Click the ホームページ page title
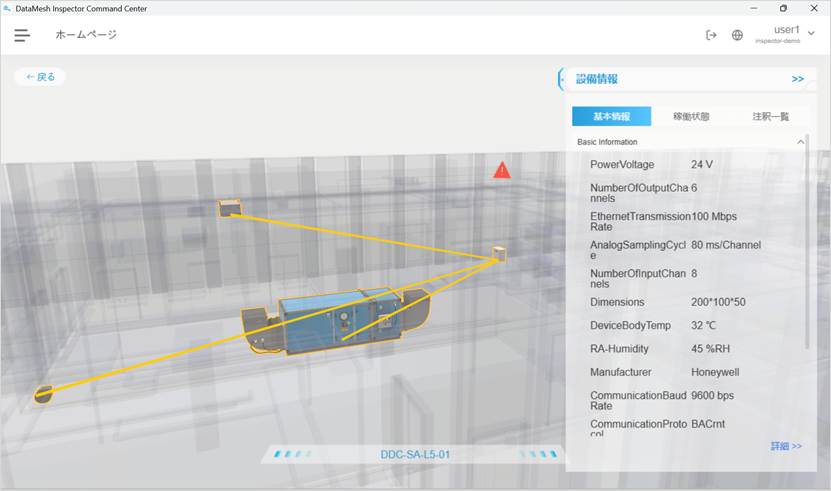 86,35
